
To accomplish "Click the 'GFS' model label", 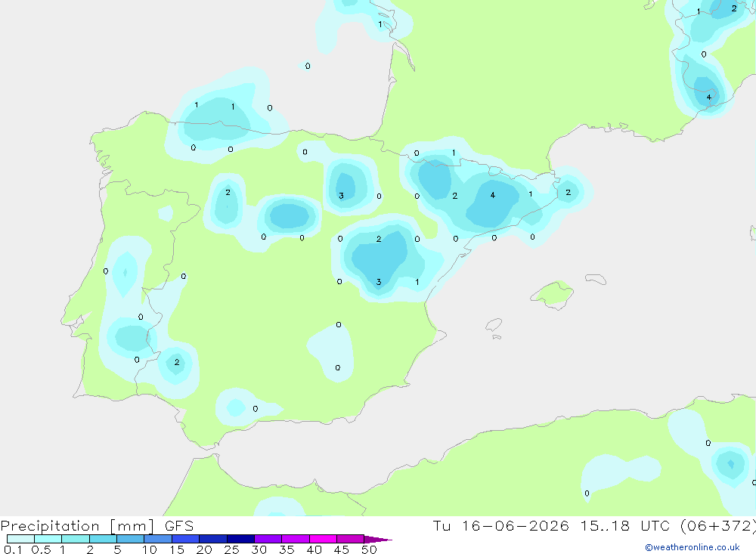I will pyautogui.click(x=179, y=526).
